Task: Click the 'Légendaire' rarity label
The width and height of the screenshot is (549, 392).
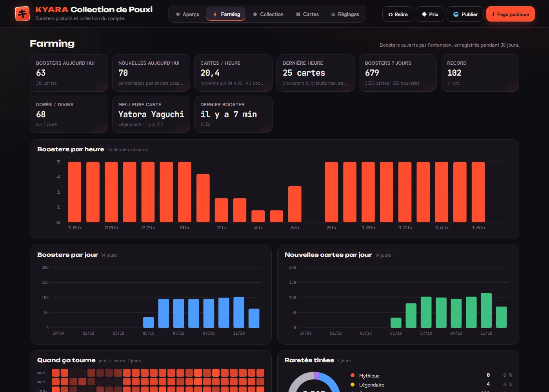Action: pos(372,385)
